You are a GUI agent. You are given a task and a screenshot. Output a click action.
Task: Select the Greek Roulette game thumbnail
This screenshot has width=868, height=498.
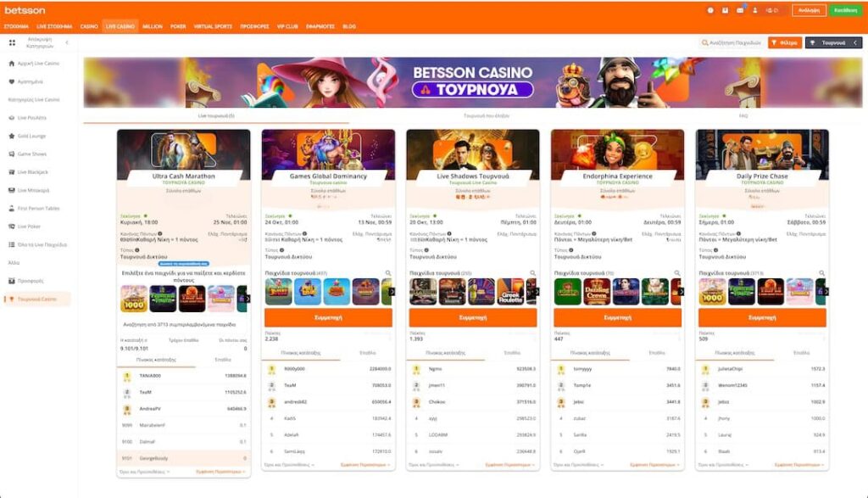(x=510, y=292)
